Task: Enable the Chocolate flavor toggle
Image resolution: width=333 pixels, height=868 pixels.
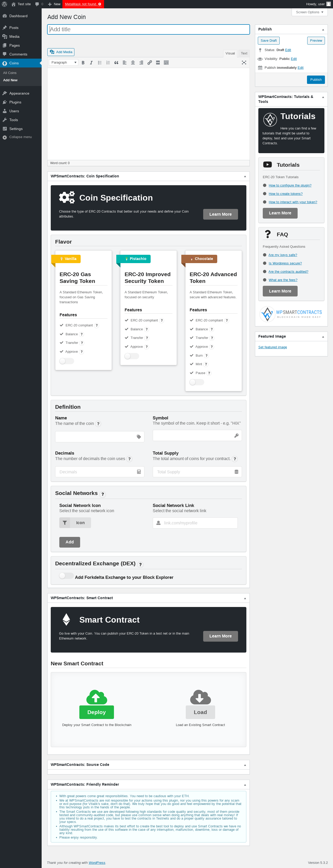Action: [197, 382]
